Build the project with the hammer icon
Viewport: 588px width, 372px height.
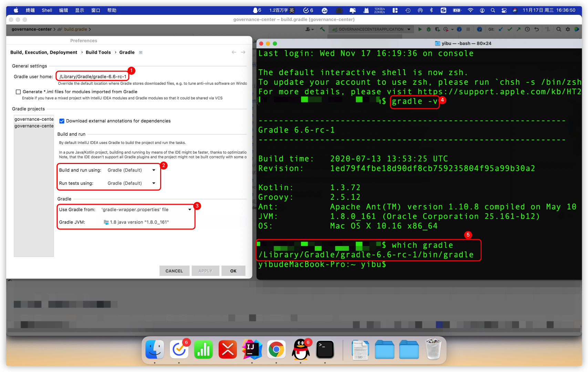(x=322, y=29)
